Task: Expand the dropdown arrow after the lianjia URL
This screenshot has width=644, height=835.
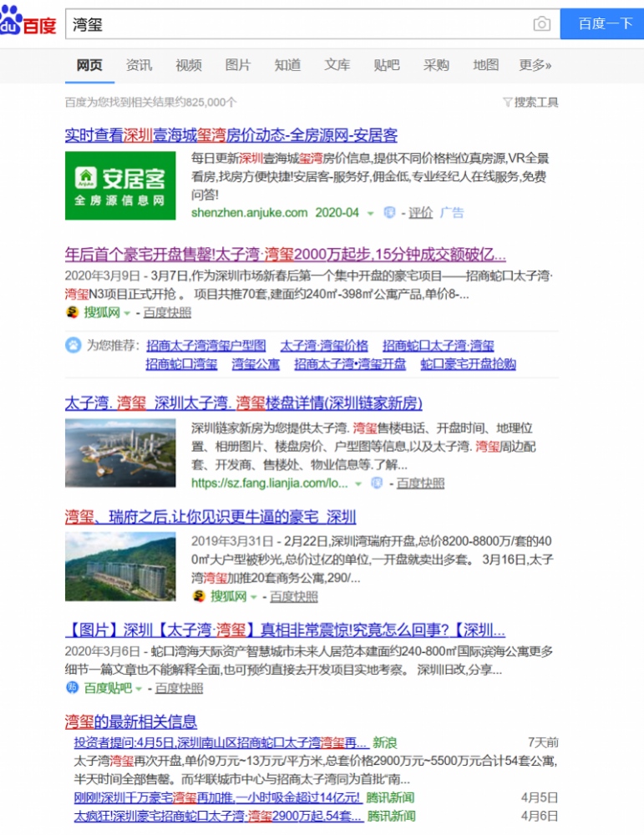Action: coord(358,484)
